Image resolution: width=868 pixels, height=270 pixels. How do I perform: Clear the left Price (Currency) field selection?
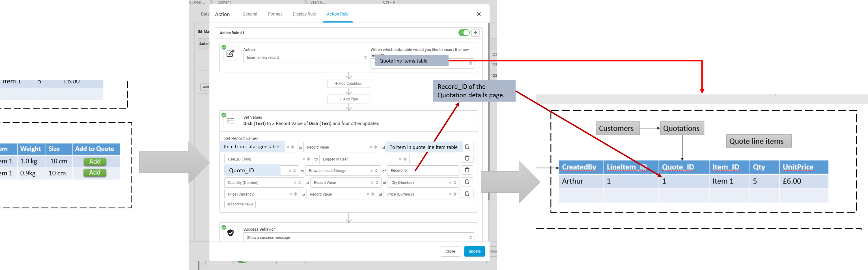coord(290,194)
